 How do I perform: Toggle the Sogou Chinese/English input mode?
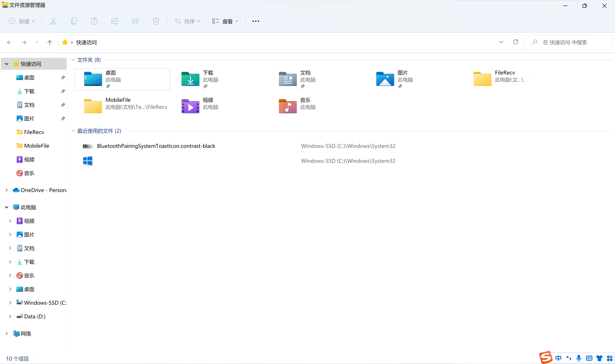(x=558, y=358)
